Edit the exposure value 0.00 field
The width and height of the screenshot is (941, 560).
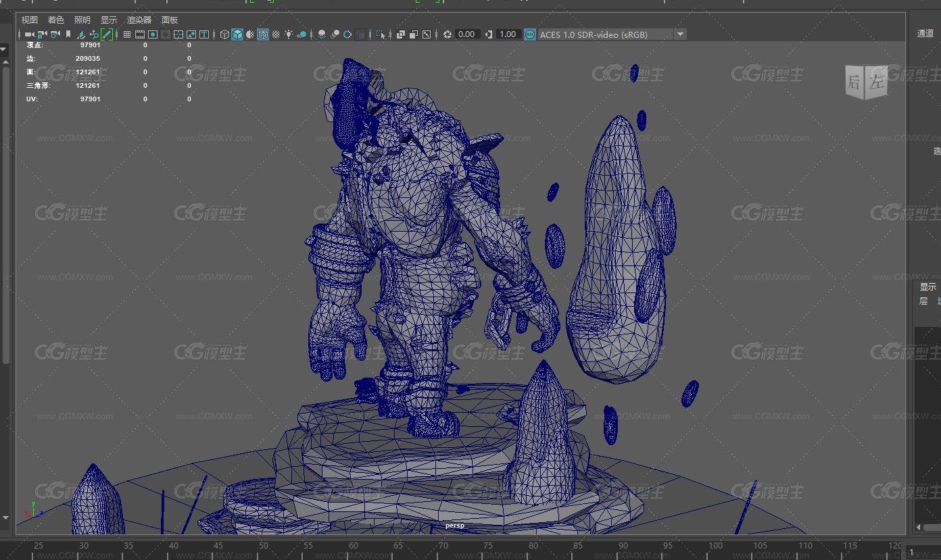tap(468, 34)
